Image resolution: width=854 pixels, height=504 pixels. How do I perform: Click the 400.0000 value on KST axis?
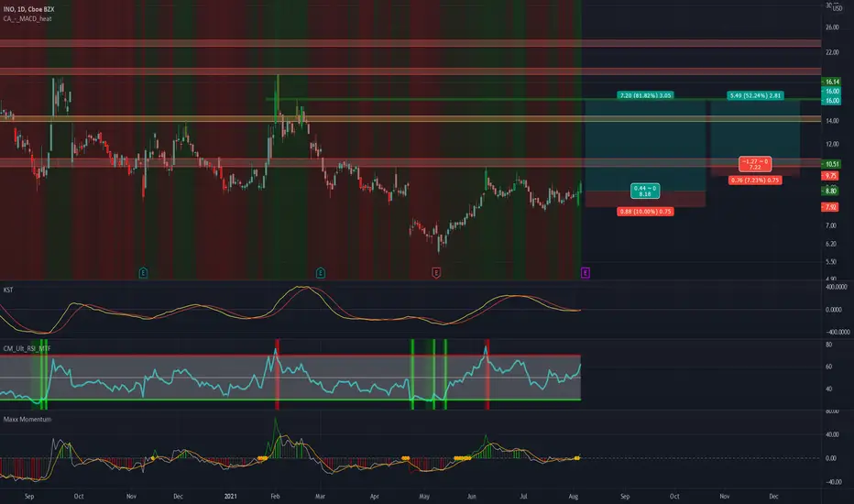click(x=837, y=287)
